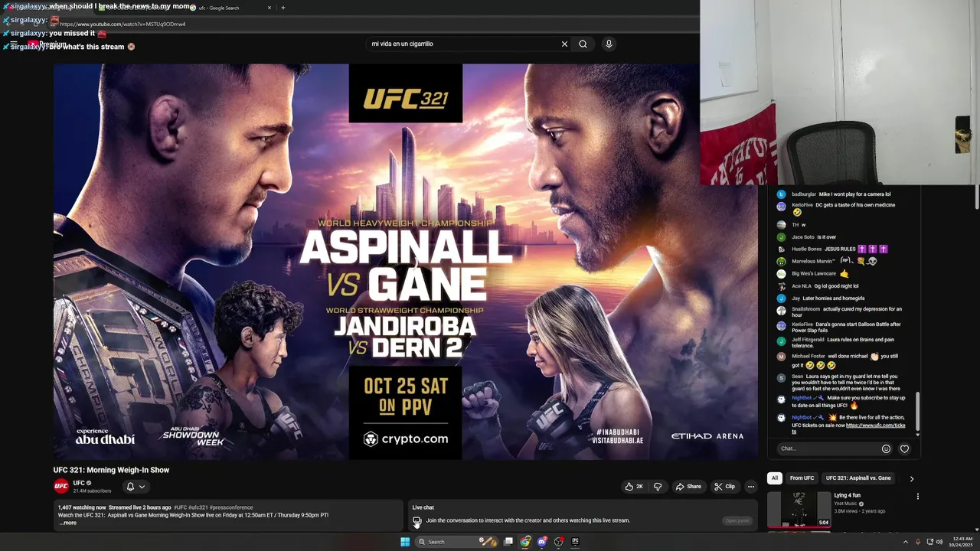Click the live chat scrollbar

[918, 412]
